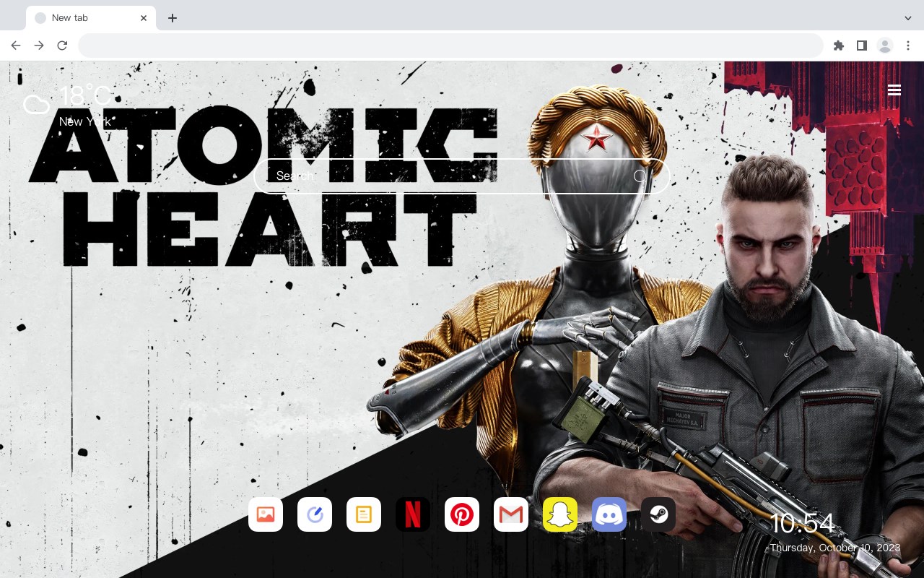Open the image gallery shortcut icon

click(266, 514)
